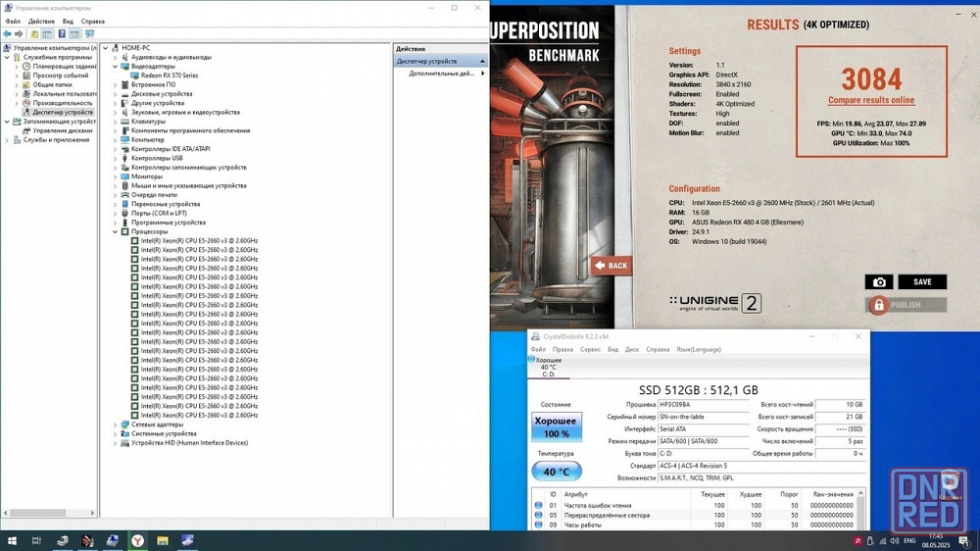Click the left tree horizontal scrollbar
This screenshot has height=551, width=980.
tap(49, 513)
